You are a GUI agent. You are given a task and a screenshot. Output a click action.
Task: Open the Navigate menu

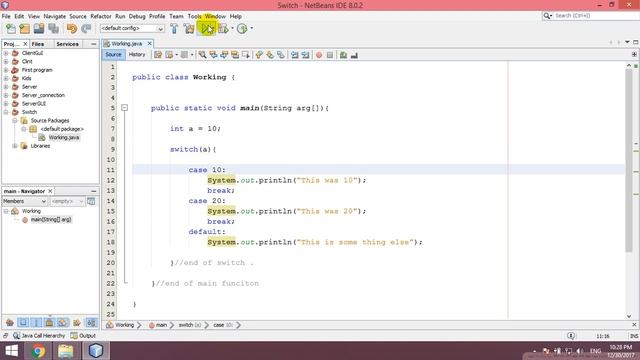tap(55, 16)
